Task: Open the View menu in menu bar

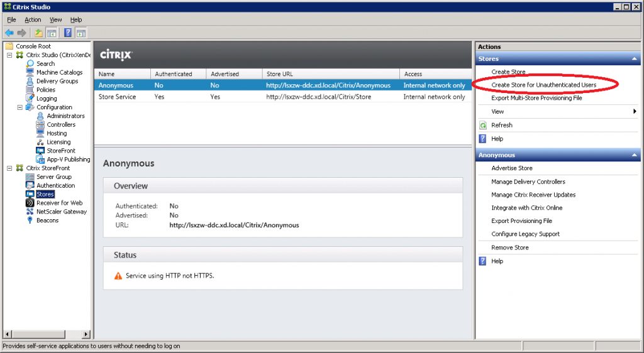Action: click(55, 19)
